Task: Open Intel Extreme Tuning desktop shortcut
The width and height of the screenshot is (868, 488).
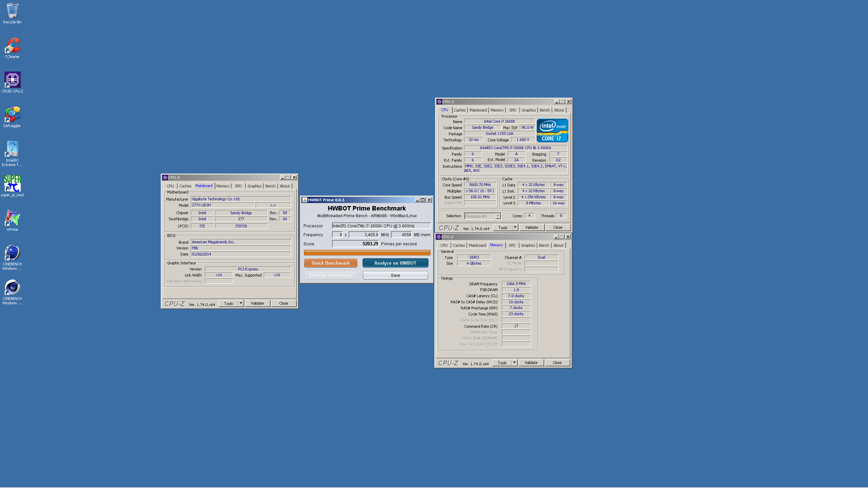Action: (x=12, y=154)
